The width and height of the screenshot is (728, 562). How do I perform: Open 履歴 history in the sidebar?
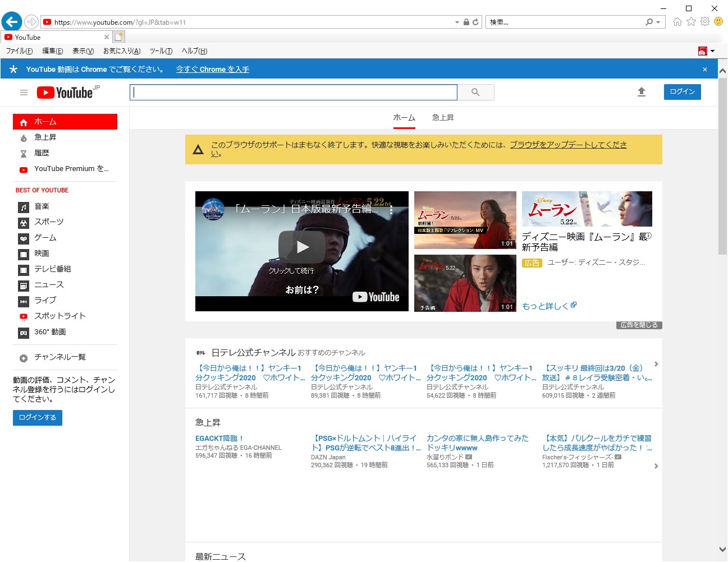pyautogui.click(x=65, y=153)
